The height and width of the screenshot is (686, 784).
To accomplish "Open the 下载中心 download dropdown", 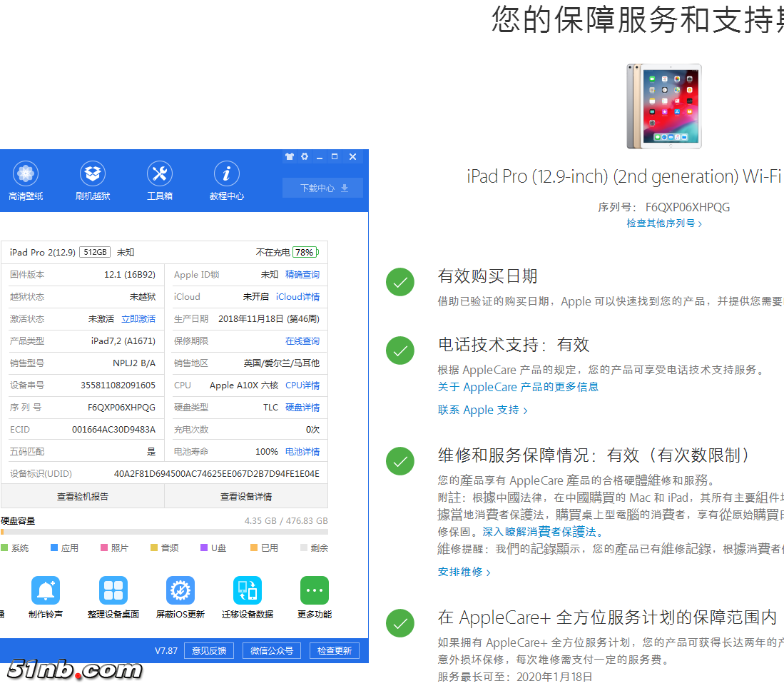I will 322,188.
